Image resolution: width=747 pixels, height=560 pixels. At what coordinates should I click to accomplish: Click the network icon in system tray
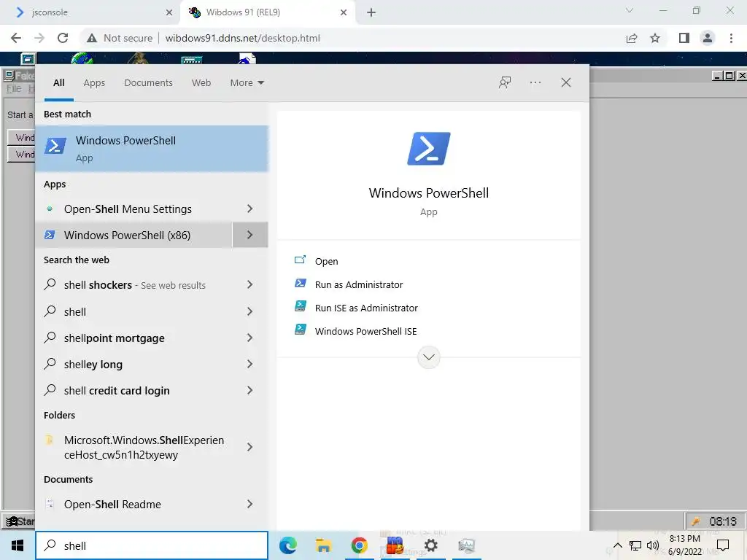(635, 545)
